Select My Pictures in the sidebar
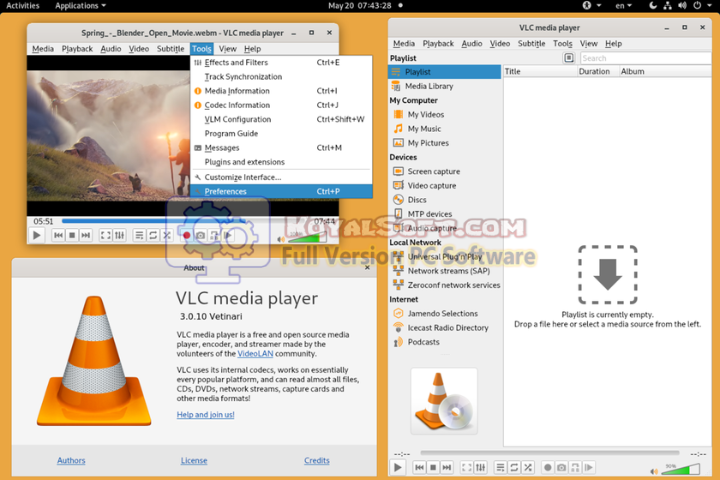The image size is (720, 480). pyautogui.click(x=444, y=143)
